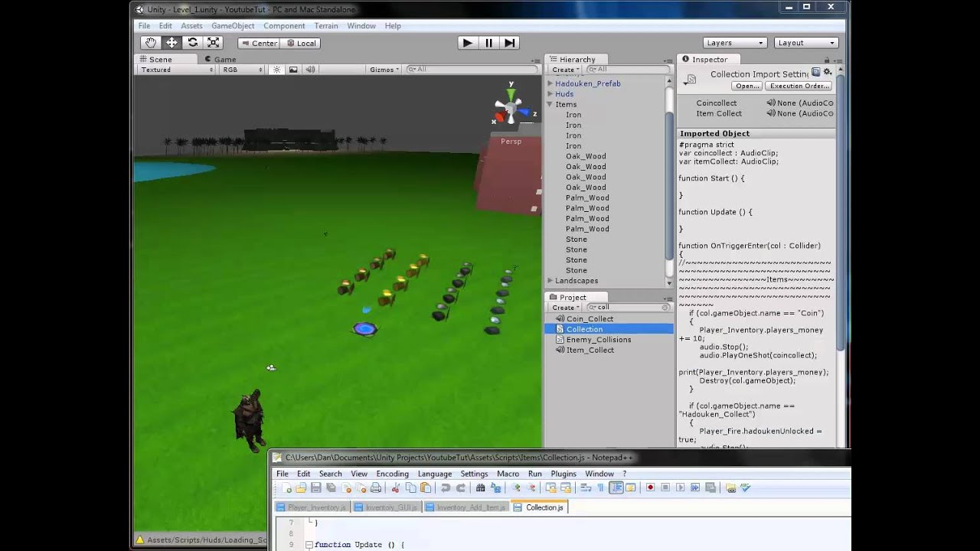This screenshot has width=980, height=551.
Task: Click the Record macro icon in Notepad++
Action: (x=650, y=488)
